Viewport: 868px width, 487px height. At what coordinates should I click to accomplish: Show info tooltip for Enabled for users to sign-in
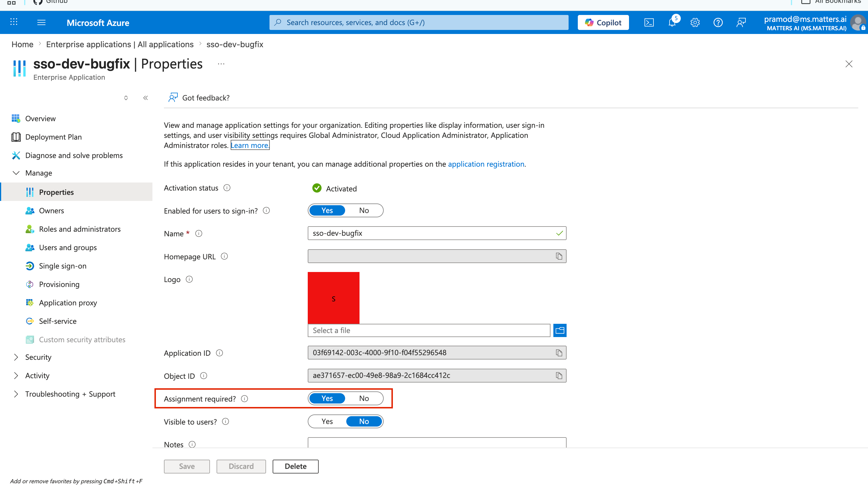(266, 211)
